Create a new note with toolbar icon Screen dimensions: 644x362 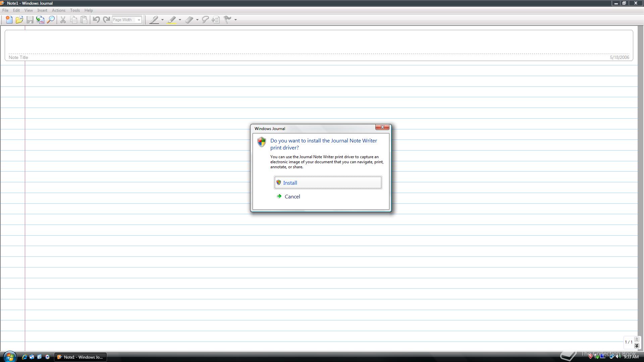coord(9,20)
